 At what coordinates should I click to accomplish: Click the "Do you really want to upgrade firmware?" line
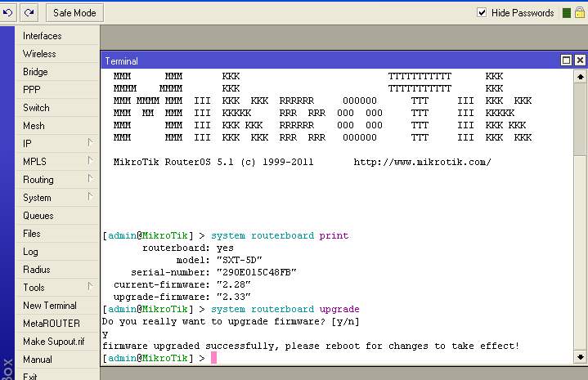pos(231,321)
